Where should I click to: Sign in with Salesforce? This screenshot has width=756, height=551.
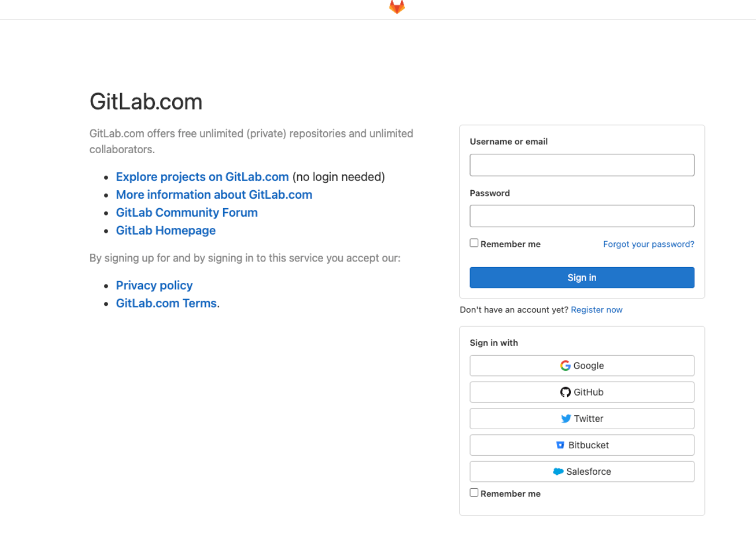coord(582,471)
